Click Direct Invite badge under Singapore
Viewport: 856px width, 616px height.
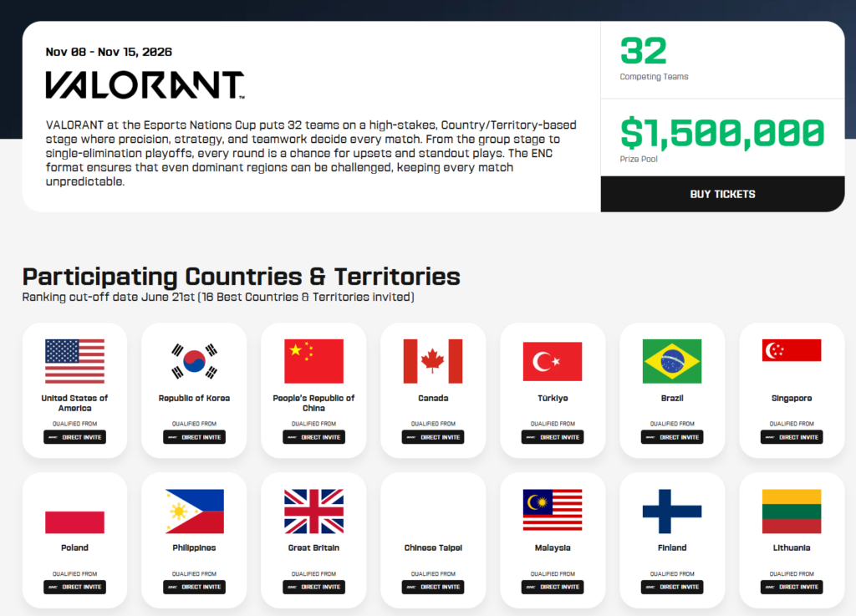792,437
